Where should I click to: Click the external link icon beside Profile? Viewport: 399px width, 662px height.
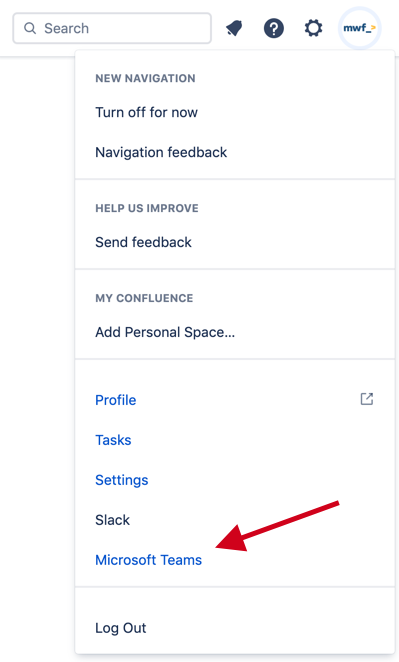tap(366, 399)
